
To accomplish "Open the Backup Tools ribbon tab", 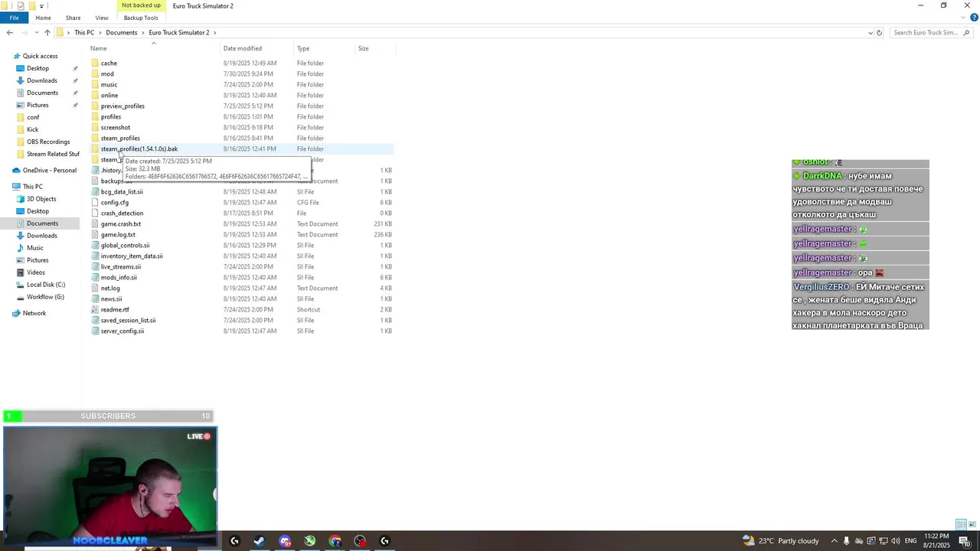I will pyautogui.click(x=141, y=18).
